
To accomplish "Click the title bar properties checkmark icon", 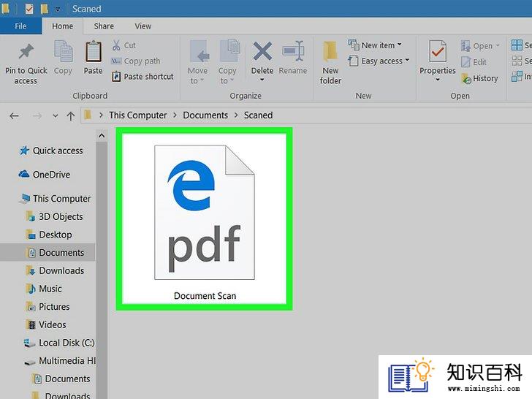I will click(x=29, y=9).
